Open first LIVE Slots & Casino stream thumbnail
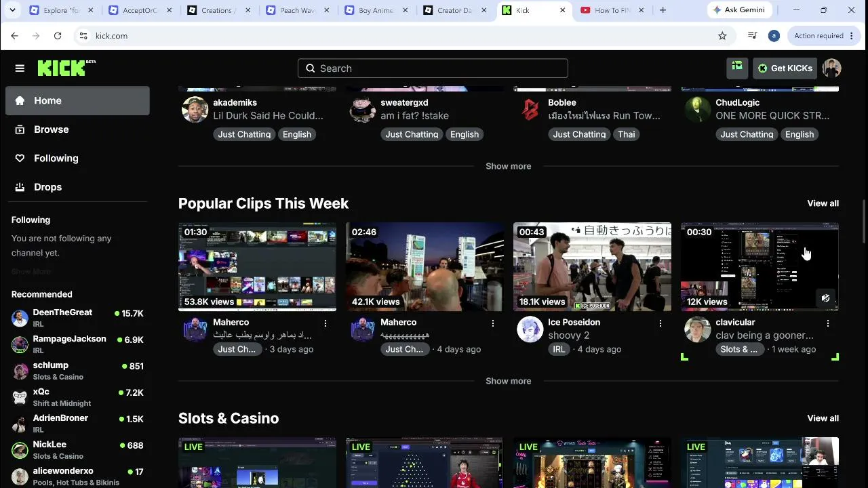The height and width of the screenshot is (488, 868). [257, 463]
